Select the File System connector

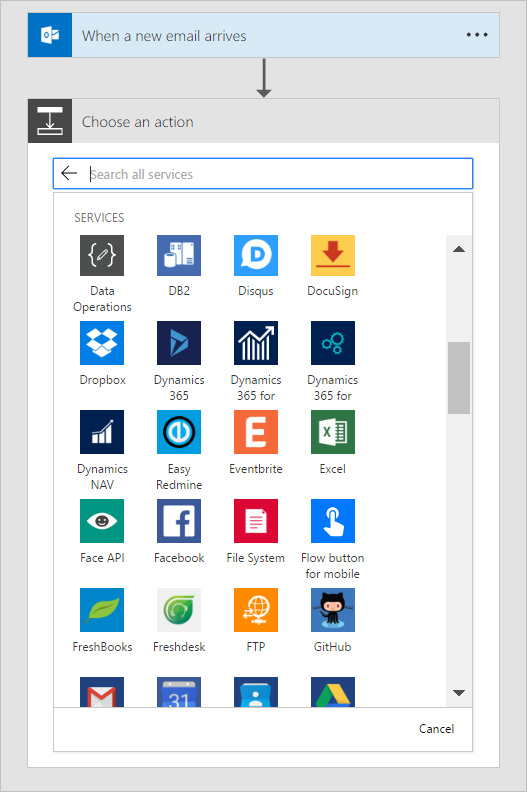256,521
